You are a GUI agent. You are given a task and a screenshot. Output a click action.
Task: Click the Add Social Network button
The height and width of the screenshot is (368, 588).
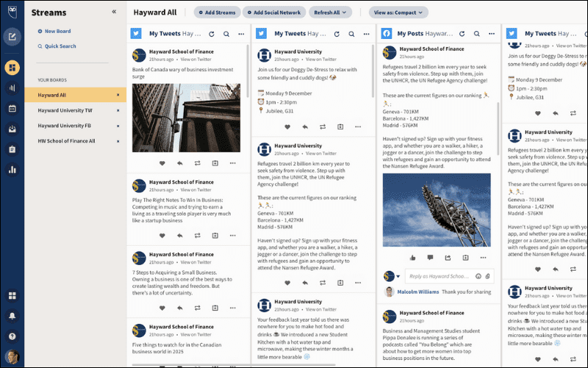pyautogui.click(x=274, y=13)
